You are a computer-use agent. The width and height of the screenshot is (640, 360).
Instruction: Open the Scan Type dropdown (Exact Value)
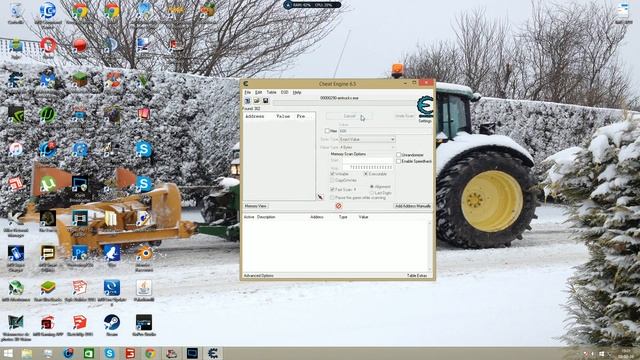(x=367, y=140)
